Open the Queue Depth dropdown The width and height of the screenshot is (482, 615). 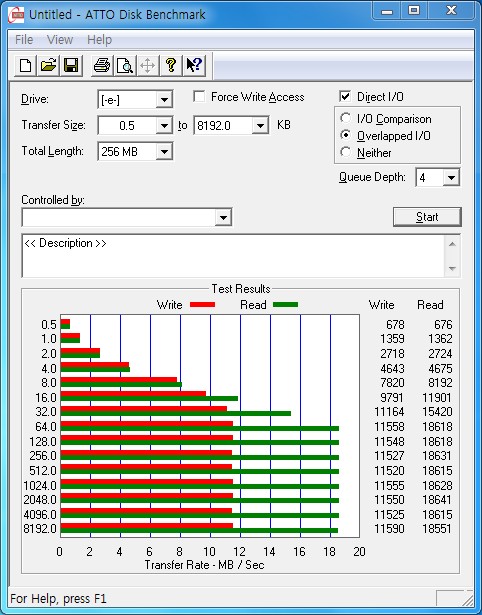point(451,178)
